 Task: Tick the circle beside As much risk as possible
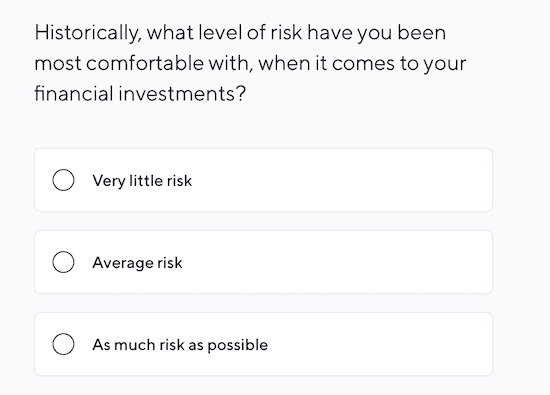click(63, 344)
